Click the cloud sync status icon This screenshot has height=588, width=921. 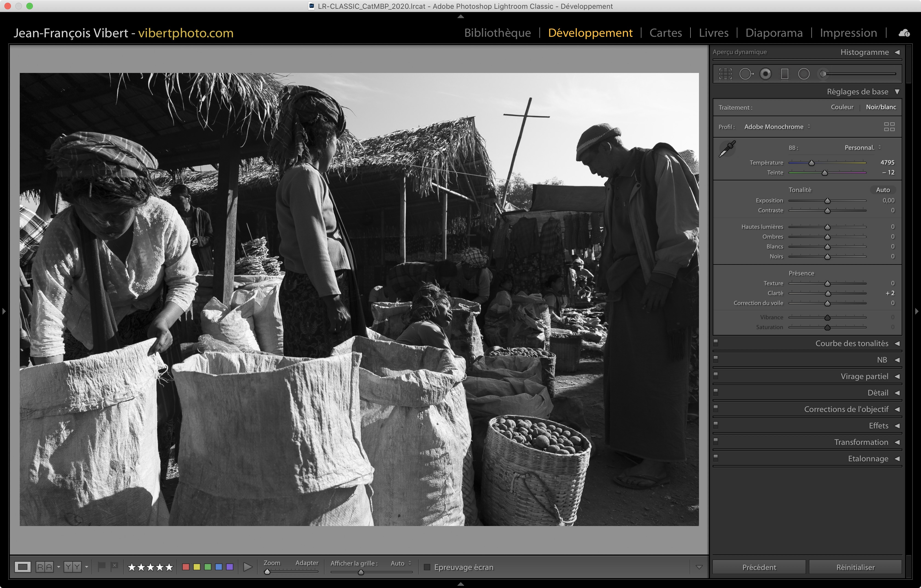click(x=904, y=33)
